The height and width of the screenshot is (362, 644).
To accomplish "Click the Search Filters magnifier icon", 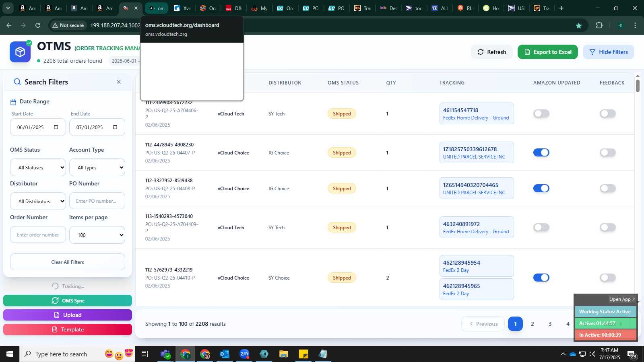I will pyautogui.click(x=17, y=82).
